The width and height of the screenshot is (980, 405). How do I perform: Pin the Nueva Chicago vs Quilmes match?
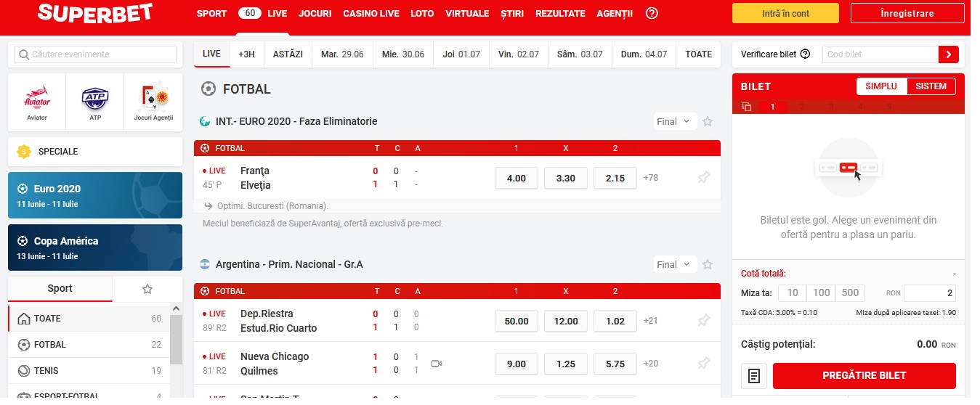(x=704, y=363)
